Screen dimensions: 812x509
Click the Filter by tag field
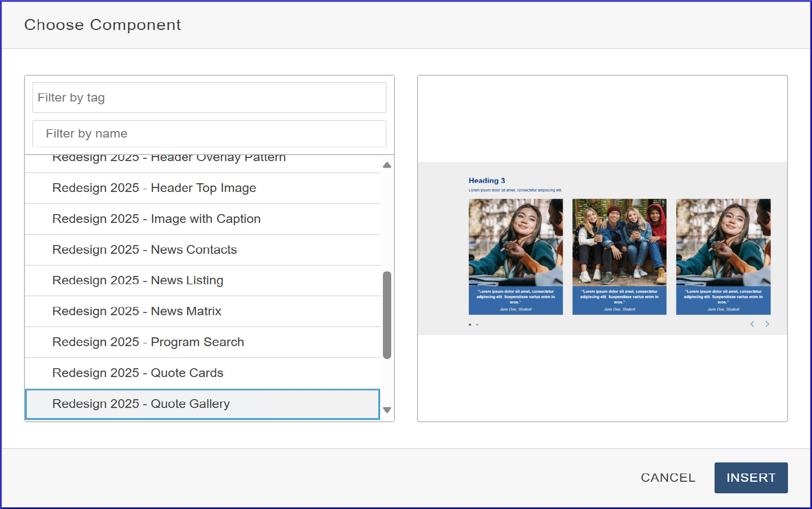click(209, 97)
